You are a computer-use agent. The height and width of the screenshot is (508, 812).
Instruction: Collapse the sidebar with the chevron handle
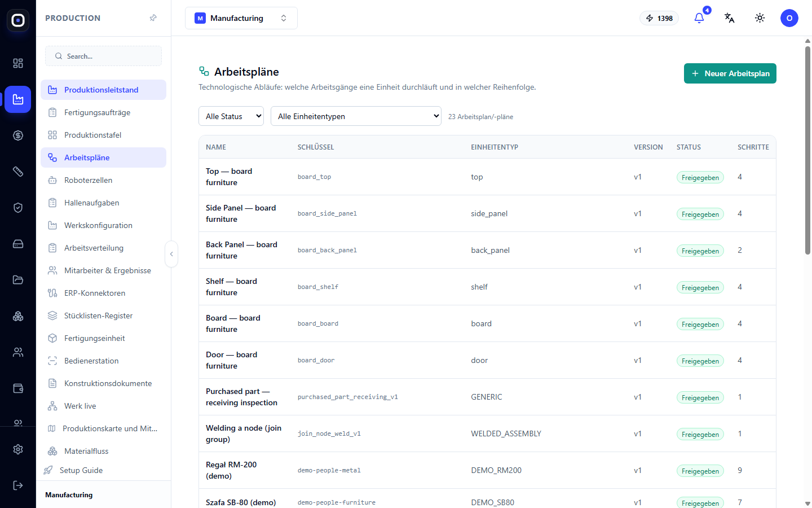coord(171,254)
